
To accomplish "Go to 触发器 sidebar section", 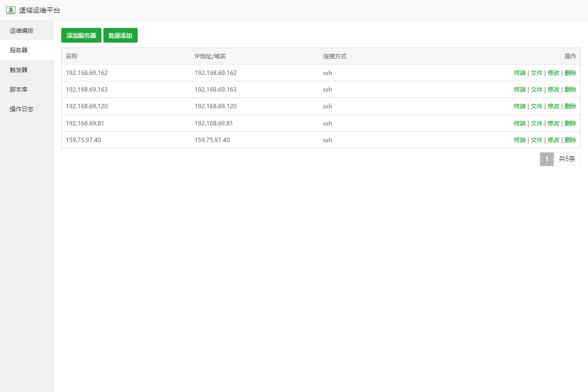I will tap(19, 70).
